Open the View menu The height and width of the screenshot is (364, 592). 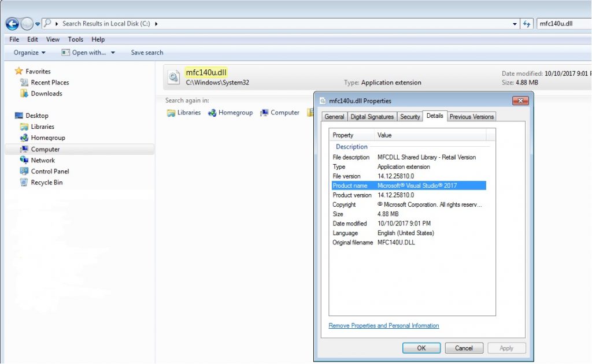click(x=53, y=39)
